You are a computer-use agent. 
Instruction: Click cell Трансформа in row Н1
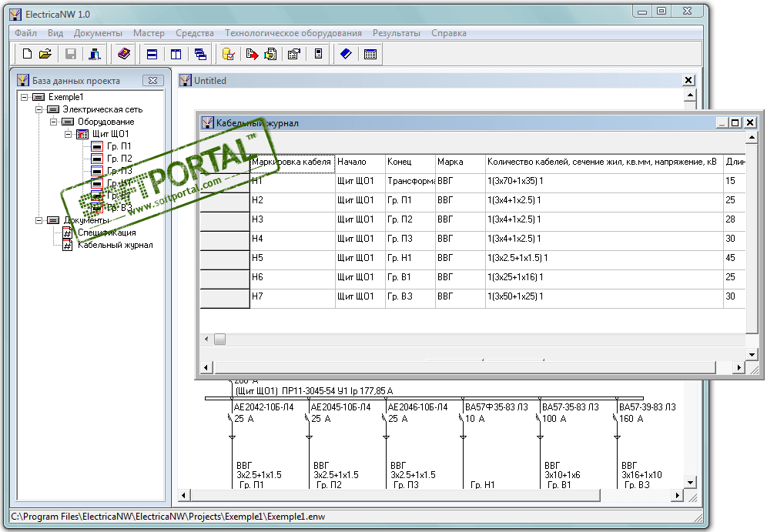click(410, 182)
